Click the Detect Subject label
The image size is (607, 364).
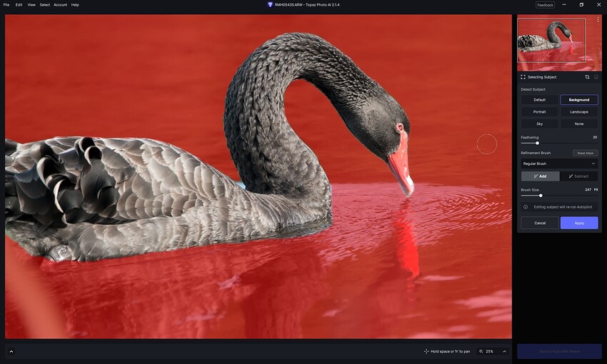coord(533,89)
